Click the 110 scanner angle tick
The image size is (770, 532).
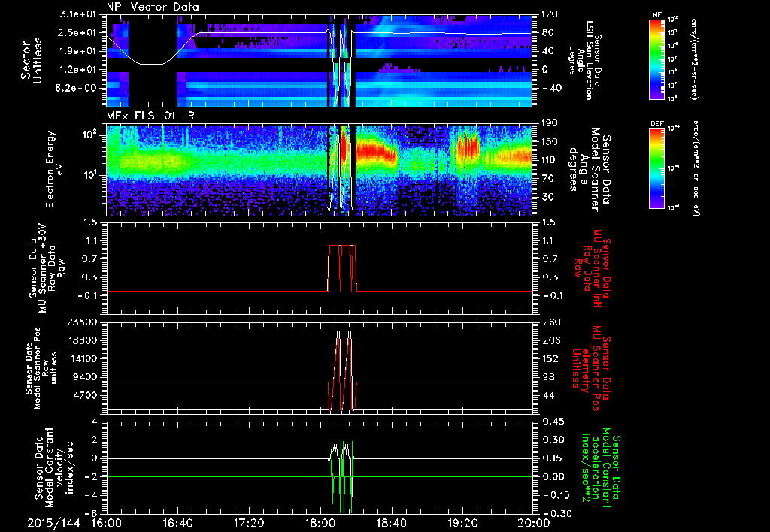coord(550,160)
